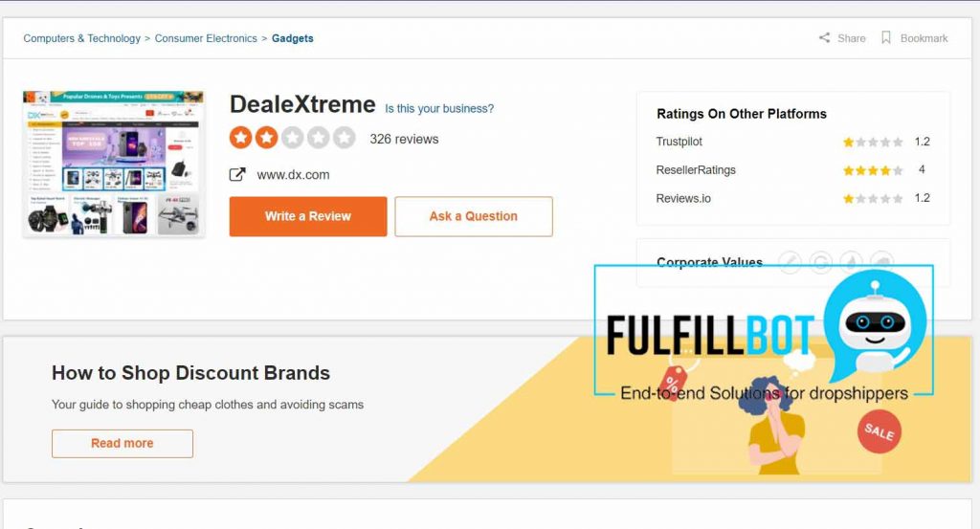Click the Trustpilot rating row

click(x=792, y=142)
